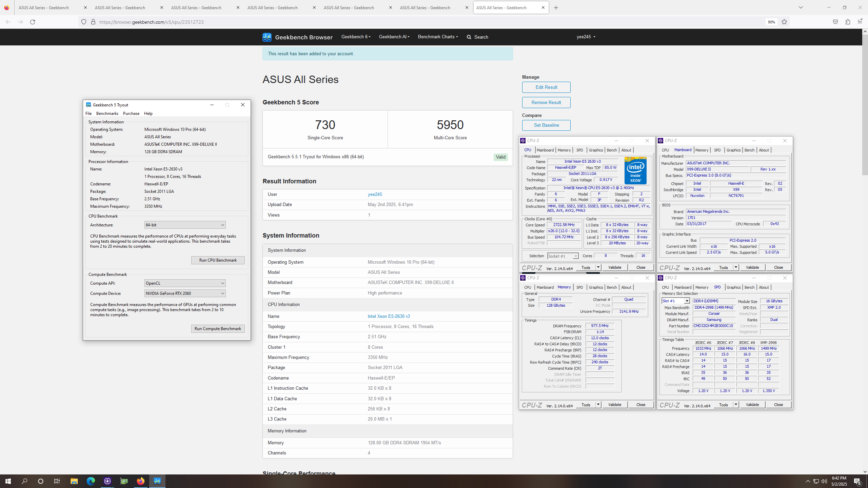868x488 pixels.
Task: Open Task View on the taskbar
Action: 57,481
